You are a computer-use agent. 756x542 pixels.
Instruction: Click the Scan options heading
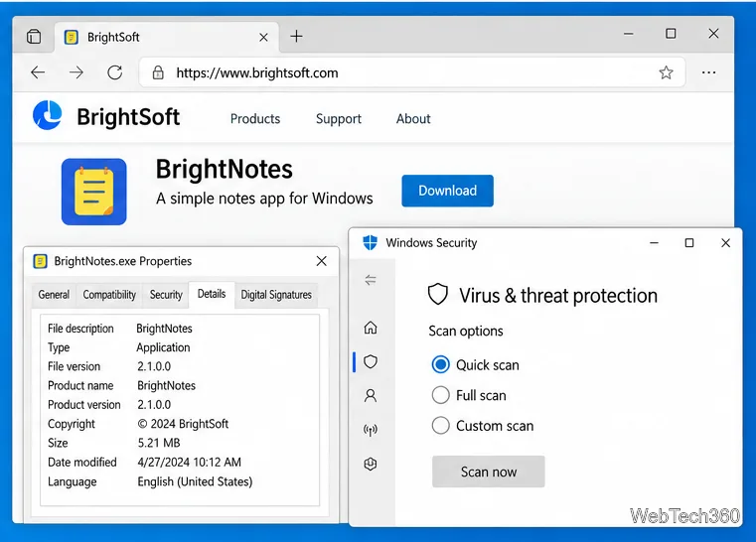[x=466, y=331]
